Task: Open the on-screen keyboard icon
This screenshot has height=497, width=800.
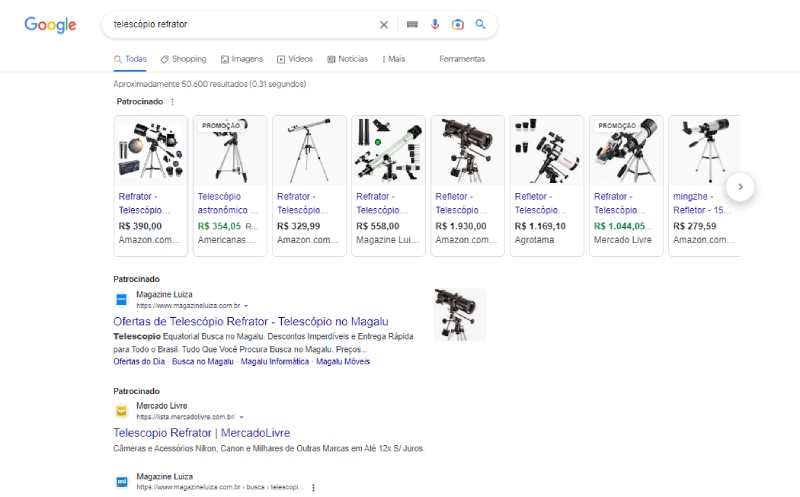Action: [412, 25]
